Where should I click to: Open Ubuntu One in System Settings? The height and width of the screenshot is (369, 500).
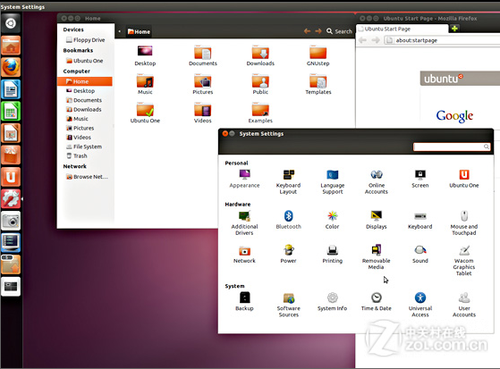(464, 179)
